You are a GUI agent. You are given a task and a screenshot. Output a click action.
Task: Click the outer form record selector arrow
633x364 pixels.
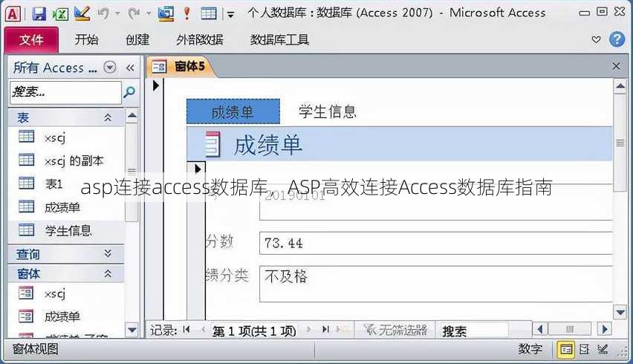pyautogui.click(x=156, y=85)
